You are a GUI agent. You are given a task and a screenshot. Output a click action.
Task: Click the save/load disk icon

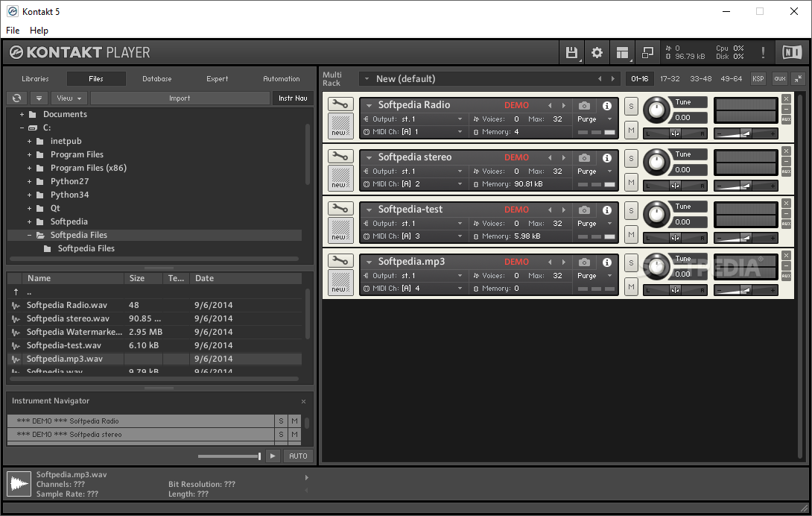pos(571,52)
